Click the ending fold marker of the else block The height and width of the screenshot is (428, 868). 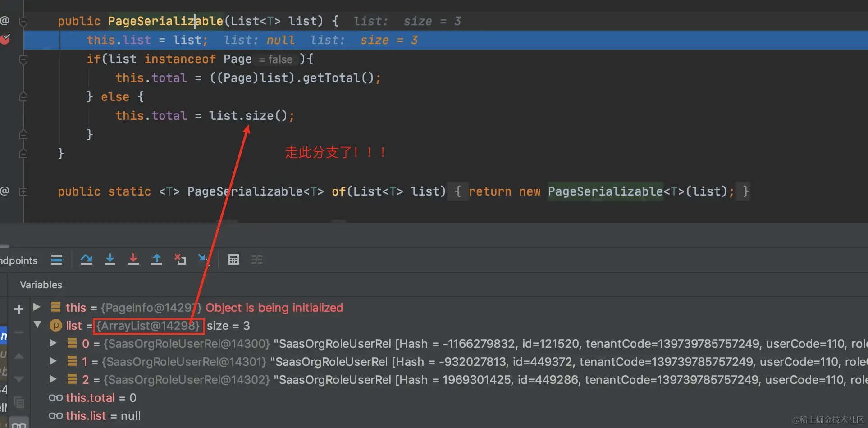pyautogui.click(x=24, y=135)
